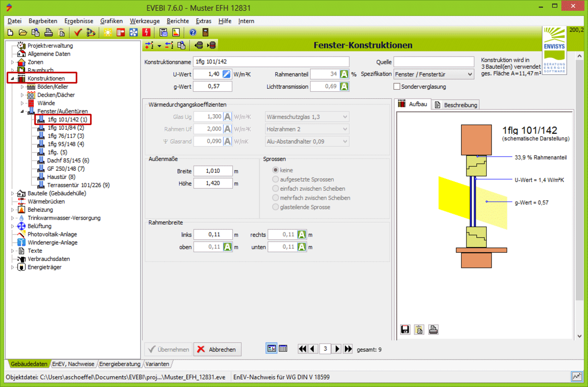Switch to form view icon

pyautogui.click(x=271, y=349)
